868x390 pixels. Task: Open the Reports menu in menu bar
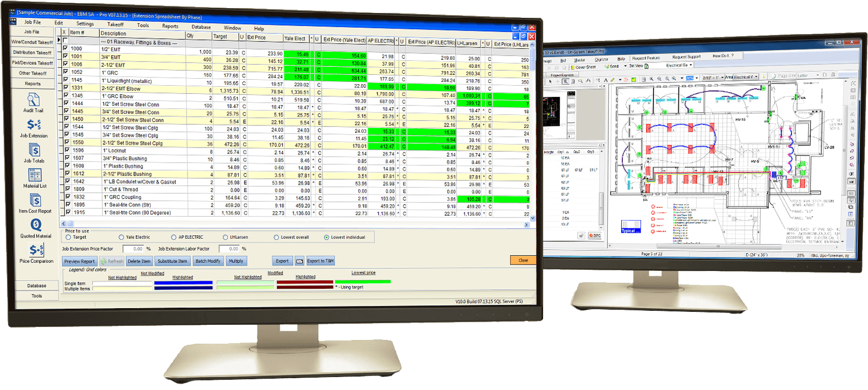click(170, 26)
